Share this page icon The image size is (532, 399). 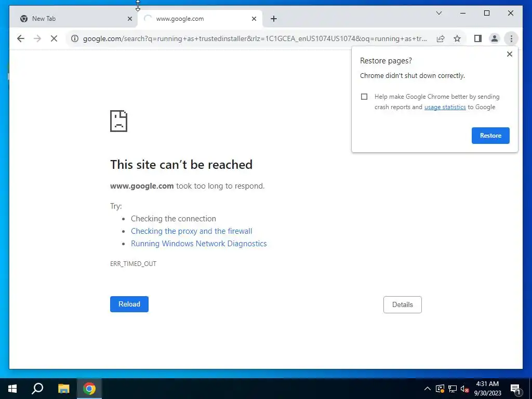coord(441,38)
